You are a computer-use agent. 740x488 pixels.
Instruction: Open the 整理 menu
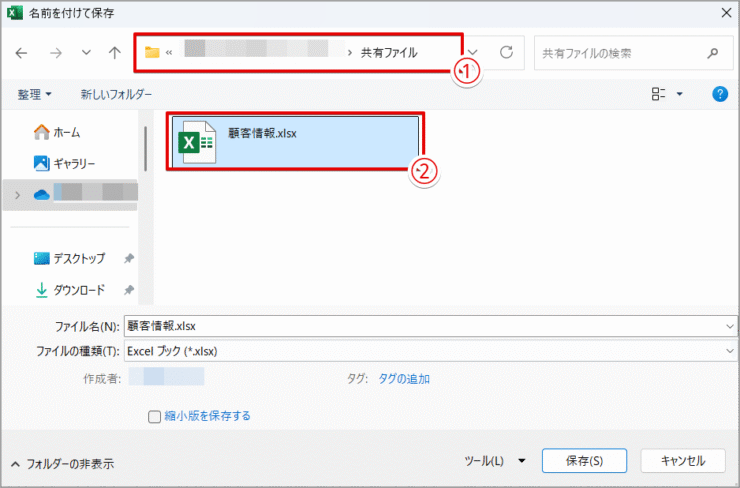(x=34, y=94)
